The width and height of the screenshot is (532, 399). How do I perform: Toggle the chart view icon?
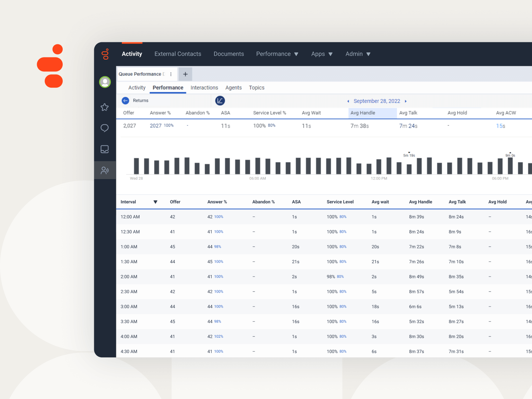(220, 101)
